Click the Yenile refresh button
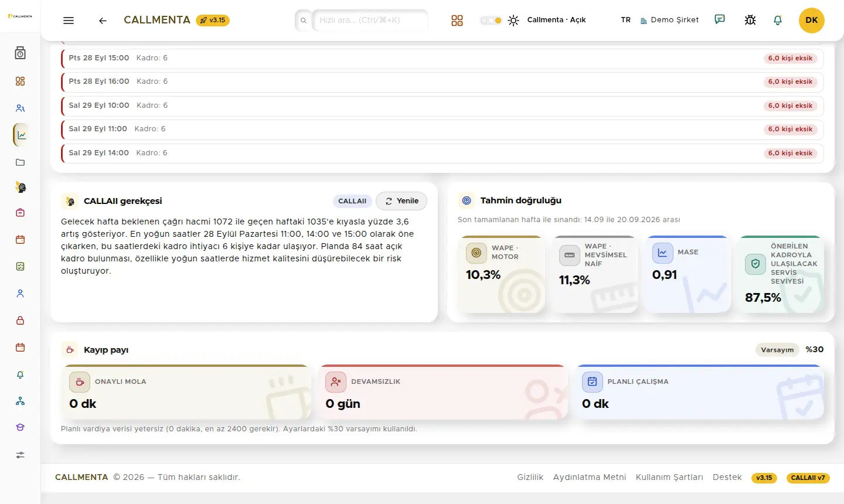Viewport: 844px width, 504px height. pyautogui.click(x=401, y=201)
